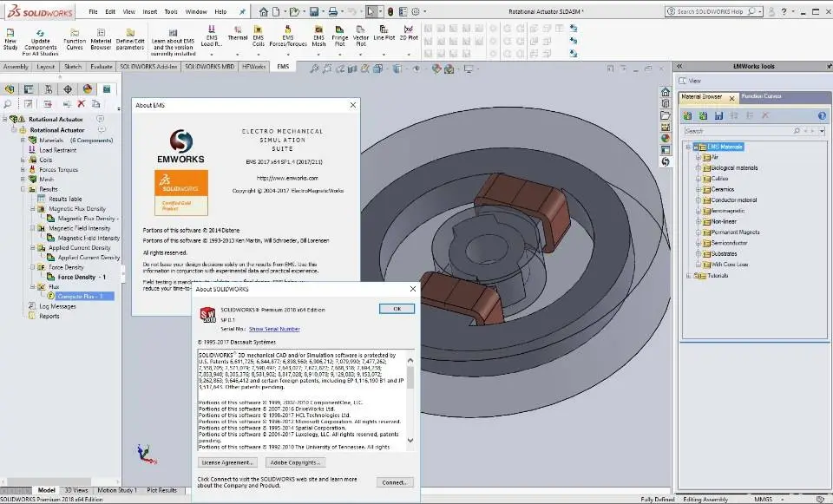This screenshot has height=504, width=833.
Task: Open the Insert menu
Action: (150, 11)
